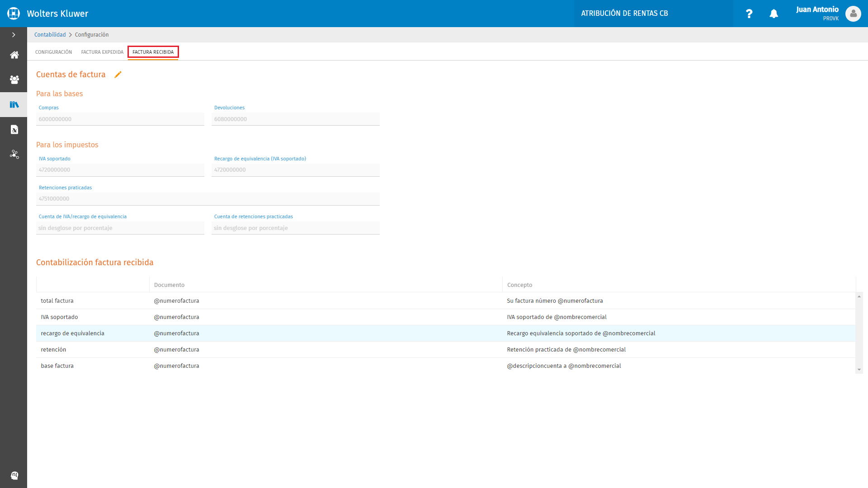Viewport: 868px width, 488px height.
Task: Select the FACTURA RECIBIDA tab
Action: pos(153,52)
